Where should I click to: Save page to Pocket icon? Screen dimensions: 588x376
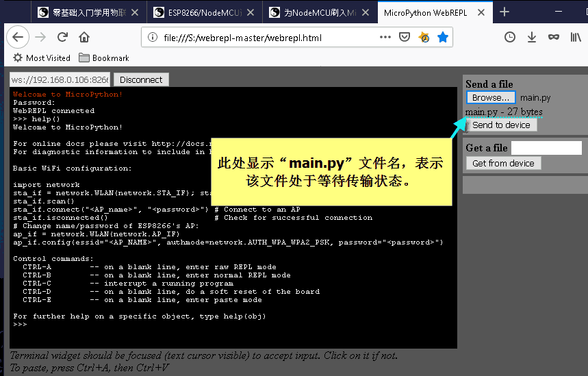(x=405, y=37)
